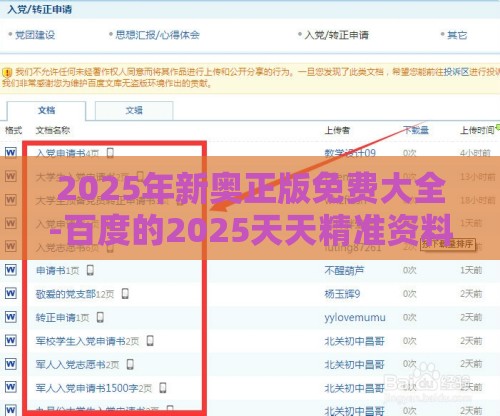Open document 军校学生入党申请书2页
This screenshot has height=416, width=500.
pos(87,341)
